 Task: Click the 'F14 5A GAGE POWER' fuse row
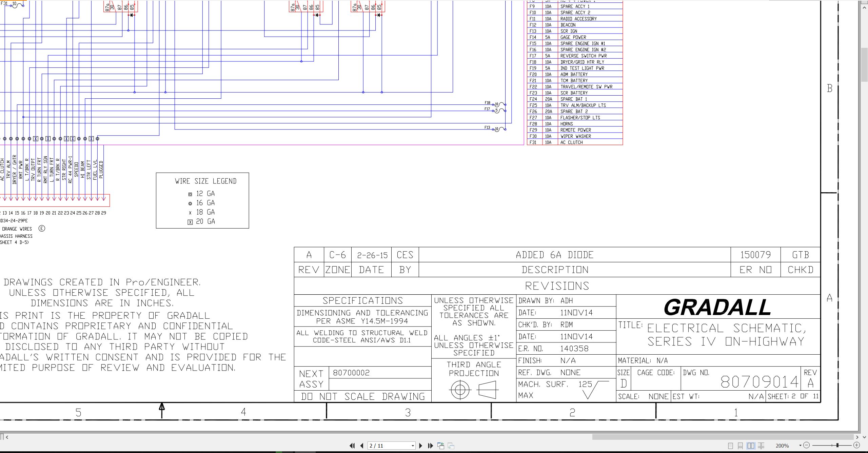575,37
